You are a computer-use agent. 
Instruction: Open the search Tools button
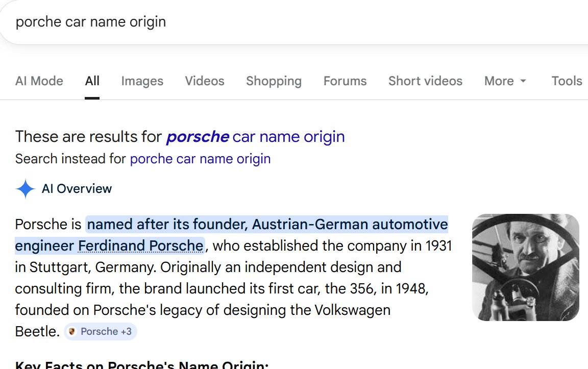click(567, 81)
